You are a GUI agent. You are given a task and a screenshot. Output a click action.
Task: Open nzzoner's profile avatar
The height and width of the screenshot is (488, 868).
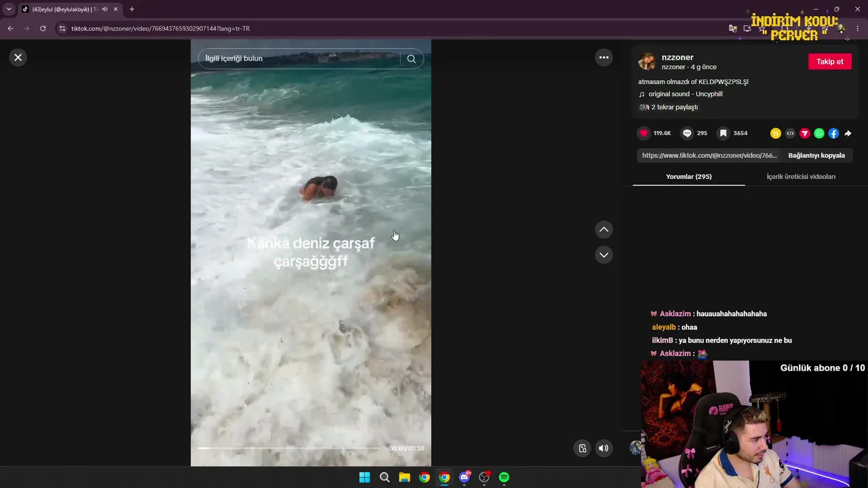[647, 62]
